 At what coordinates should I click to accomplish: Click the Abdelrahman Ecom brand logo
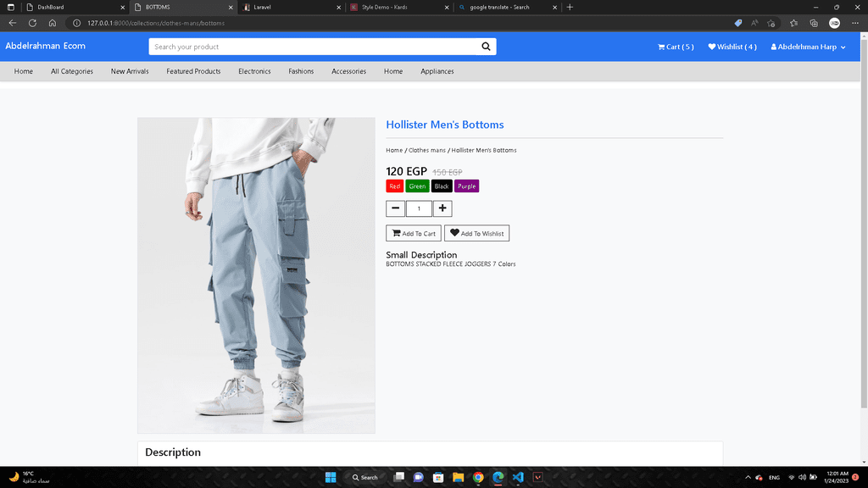tap(46, 46)
